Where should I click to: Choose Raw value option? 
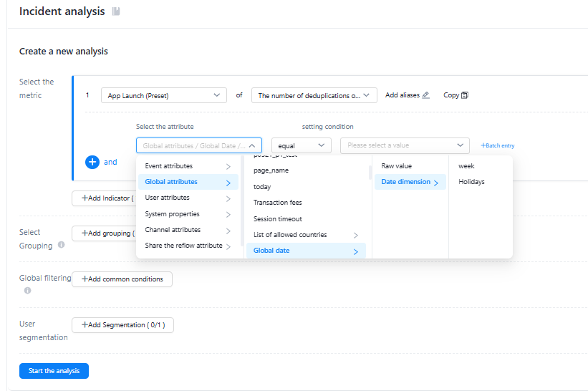pos(410,166)
